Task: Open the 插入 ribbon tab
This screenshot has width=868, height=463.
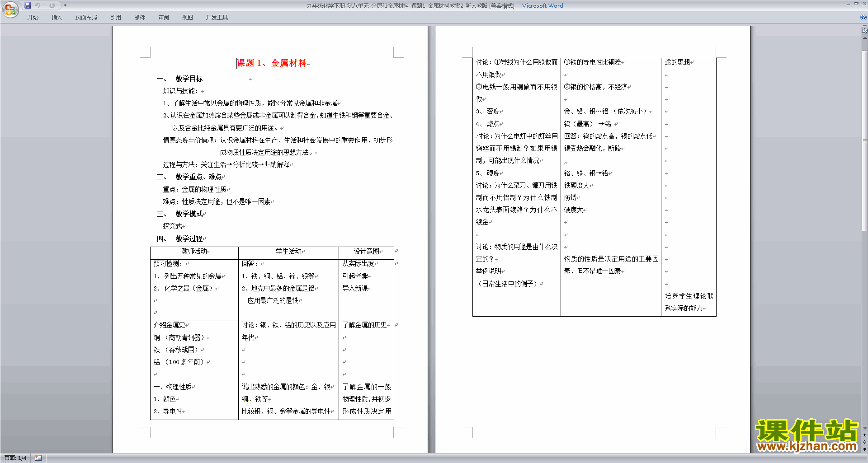Action: pyautogui.click(x=57, y=18)
